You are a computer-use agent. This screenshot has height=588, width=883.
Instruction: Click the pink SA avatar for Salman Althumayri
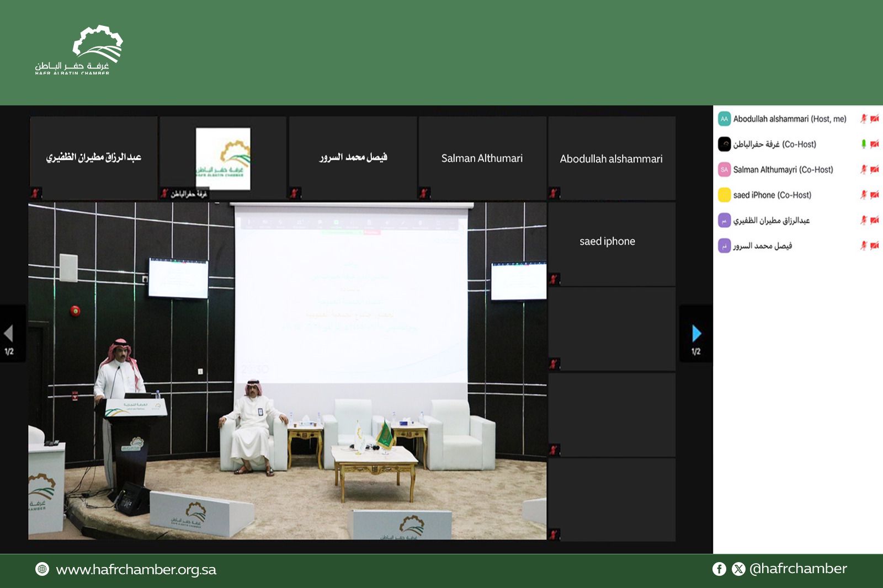coord(724,169)
